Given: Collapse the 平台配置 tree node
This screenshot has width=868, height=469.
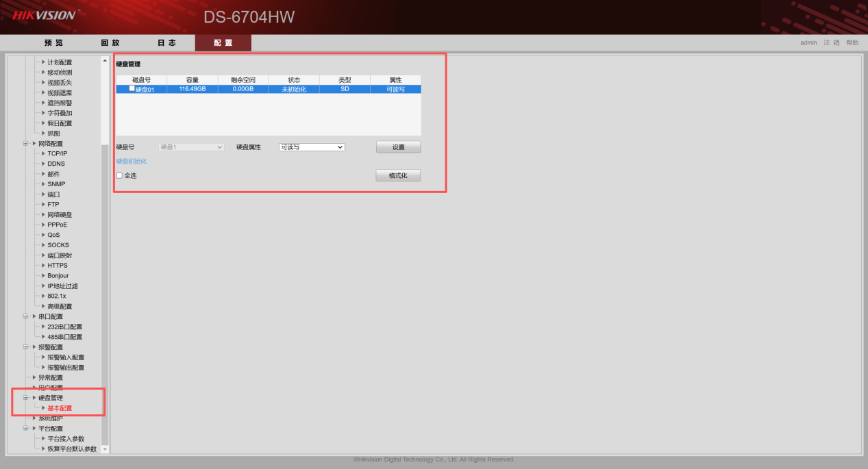Looking at the screenshot, I should point(26,429).
